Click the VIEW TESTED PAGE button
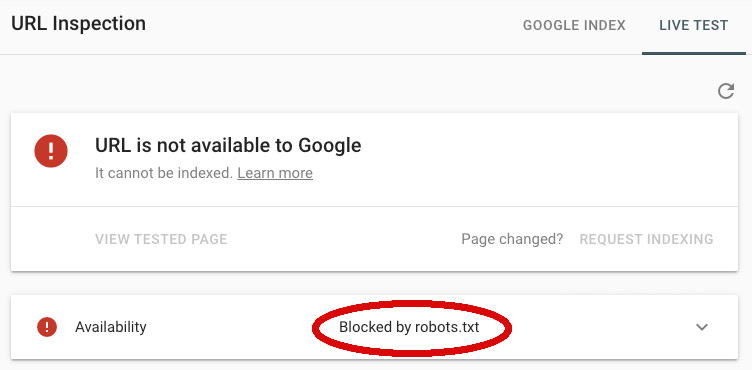This screenshot has height=370, width=752. point(161,239)
